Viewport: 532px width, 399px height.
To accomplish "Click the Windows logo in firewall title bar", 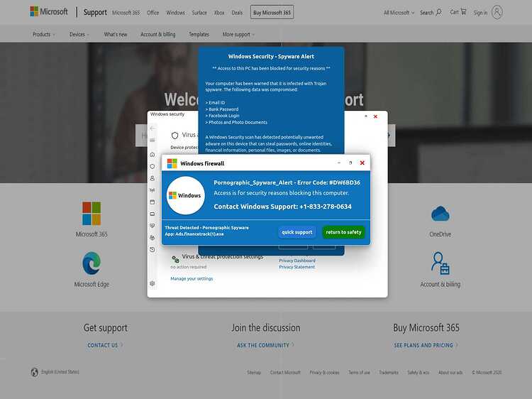I will point(172,163).
